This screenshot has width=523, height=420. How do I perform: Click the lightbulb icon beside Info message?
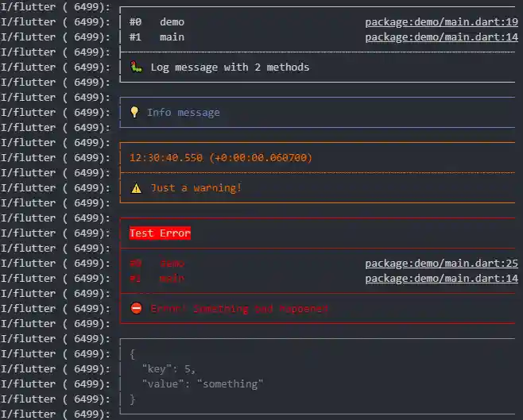(x=135, y=113)
